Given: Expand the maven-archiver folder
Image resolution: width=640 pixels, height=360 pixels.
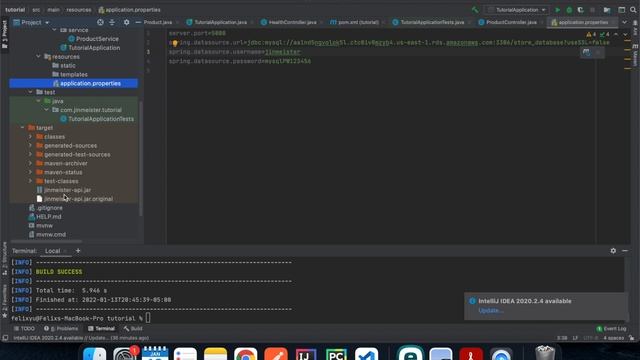Looking at the screenshot, I should pos(30,163).
